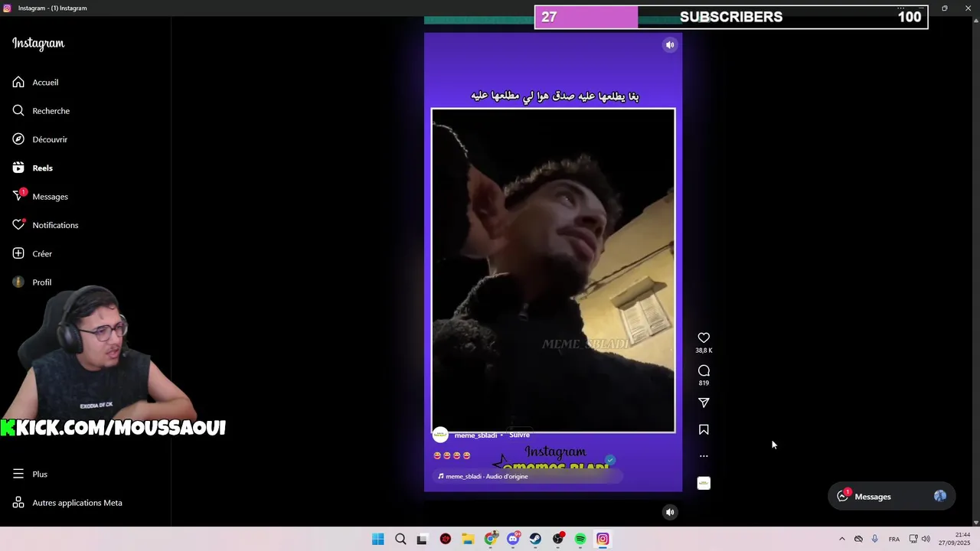Toggle sound on the next reel below
This screenshot has height=551, width=980.
[670, 512]
